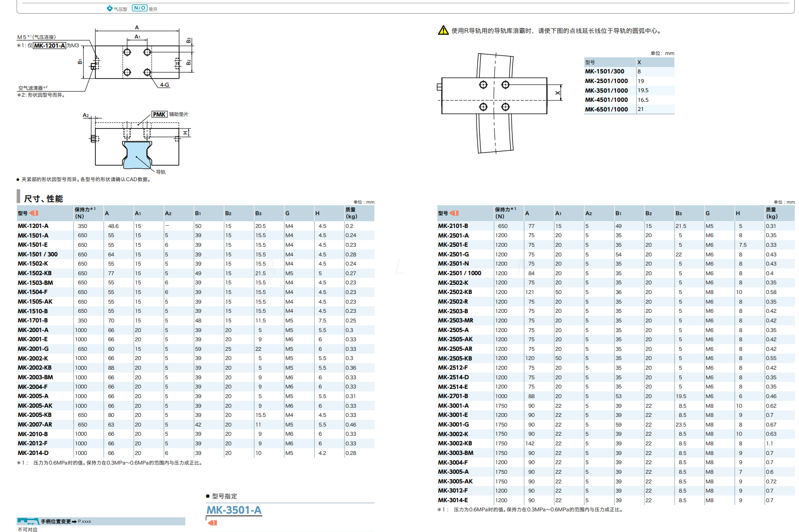This screenshot has height=532, width=799.
Task: Expand the 型号 column header in right table
Action: pyautogui.click(x=444, y=213)
